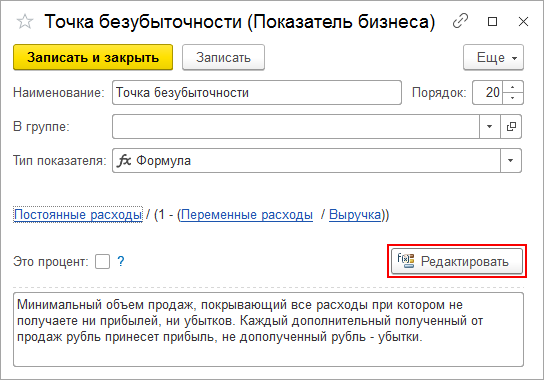Follow the Переменные расходы link
This screenshot has height=380, width=544.
coord(247,215)
